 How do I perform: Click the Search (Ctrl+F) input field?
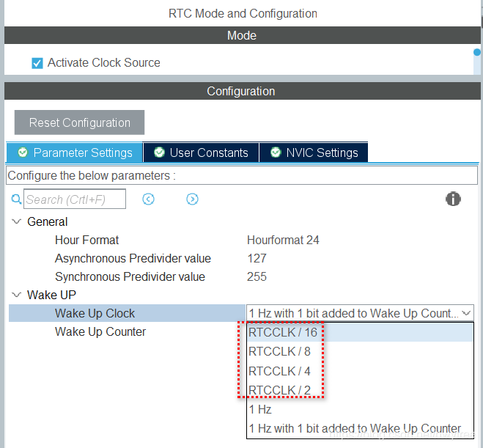75,199
